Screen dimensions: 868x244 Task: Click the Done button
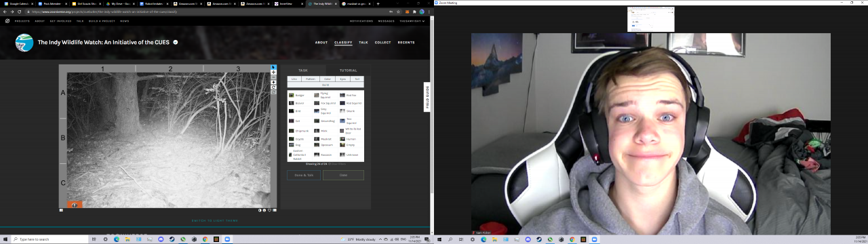[343, 175]
